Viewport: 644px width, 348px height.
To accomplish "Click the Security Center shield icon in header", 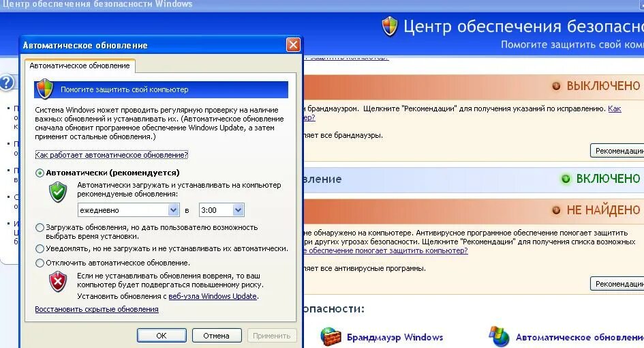I will pos(389,27).
